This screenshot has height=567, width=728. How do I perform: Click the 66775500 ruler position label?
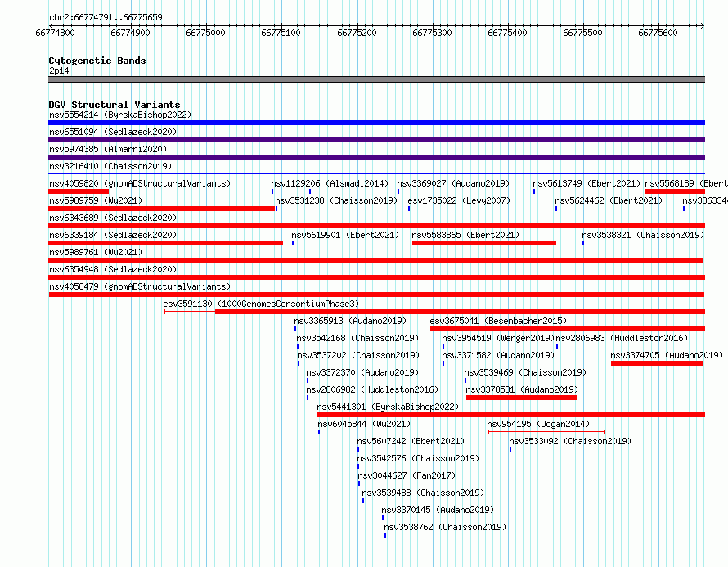582,33
